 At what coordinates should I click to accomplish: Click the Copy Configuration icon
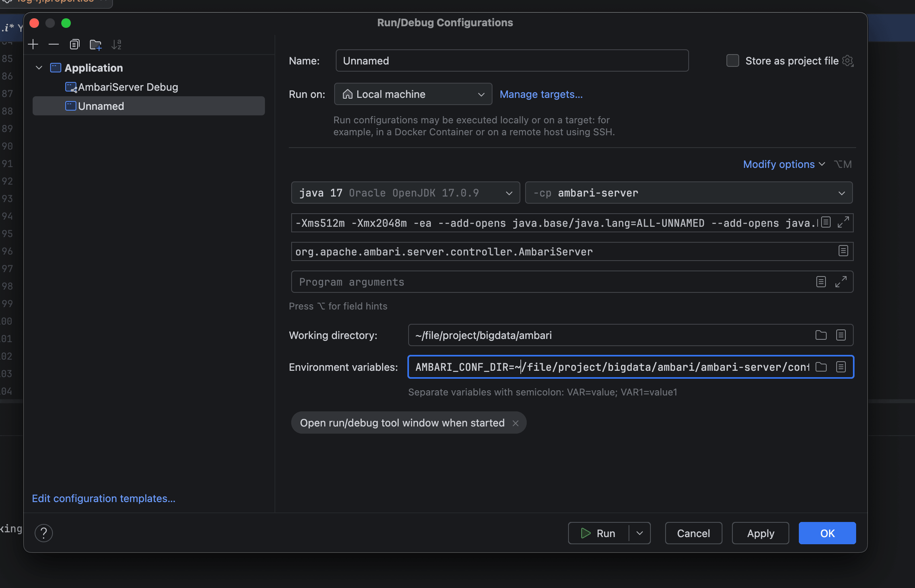tap(74, 44)
